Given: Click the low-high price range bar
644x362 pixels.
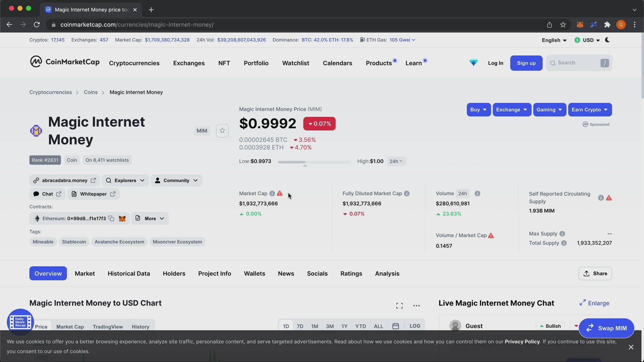Looking at the screenshot, I should (314, 162).
